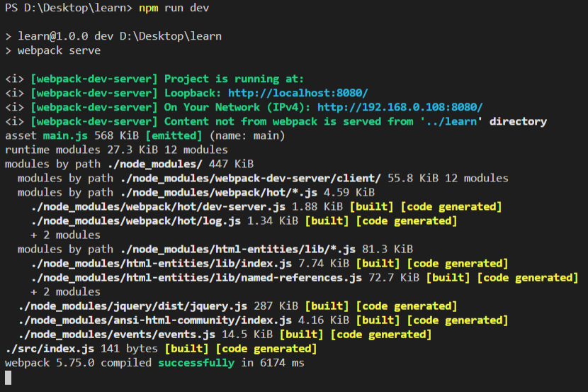This screenshot has width=588, height=392.
Task: Click the './node_modules/' 447 KiB path
Action: point(155,164)
